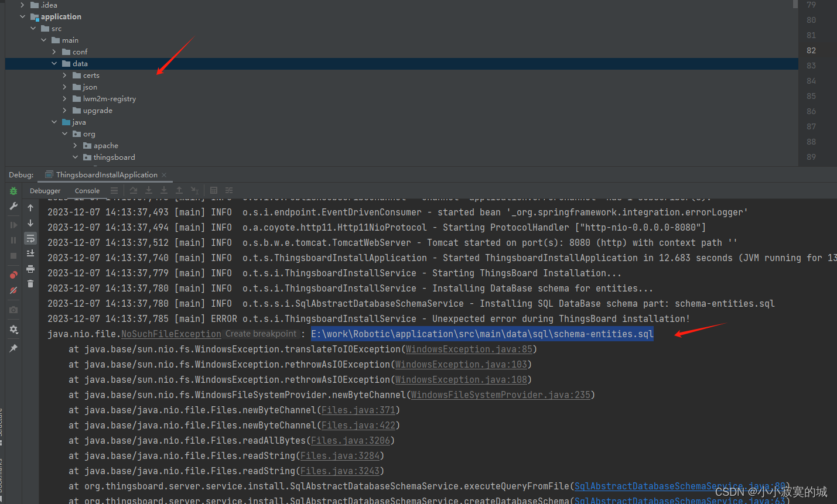Trace current stream chain icon
The image size is (837, 504).
(229, 191)
